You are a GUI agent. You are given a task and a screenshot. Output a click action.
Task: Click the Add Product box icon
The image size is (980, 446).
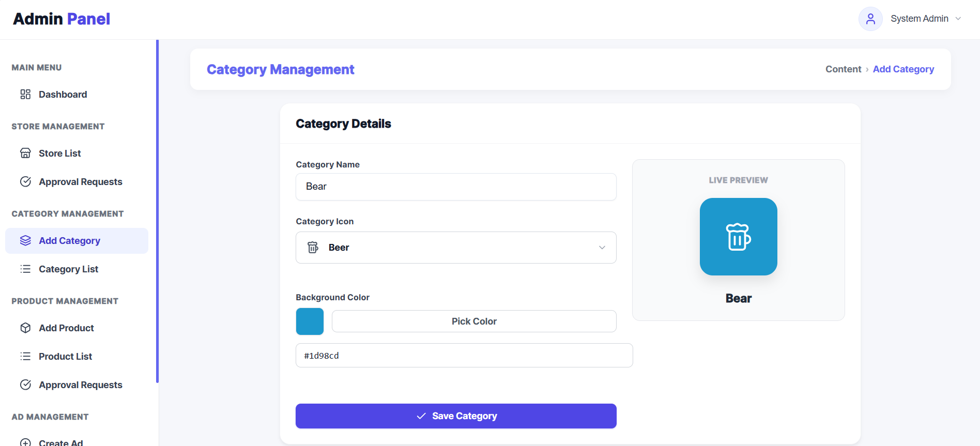pos(25,328)
